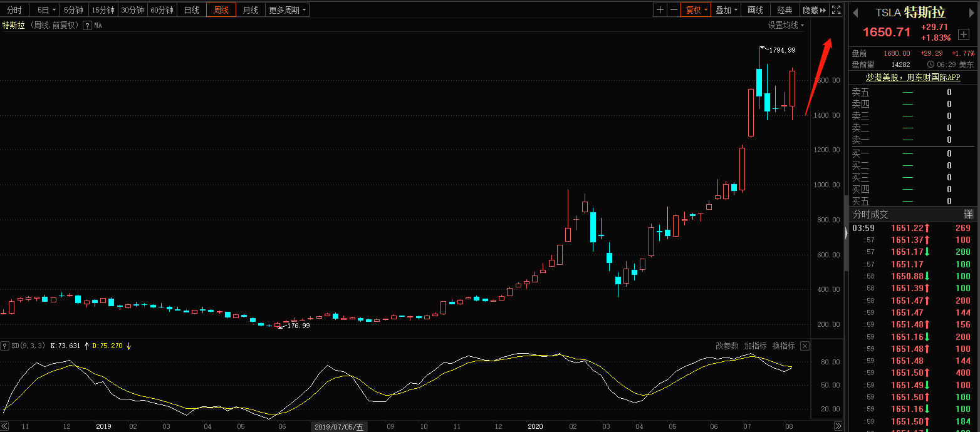
Task: Close the KD indicator panel
Action: tap(805, 346)
